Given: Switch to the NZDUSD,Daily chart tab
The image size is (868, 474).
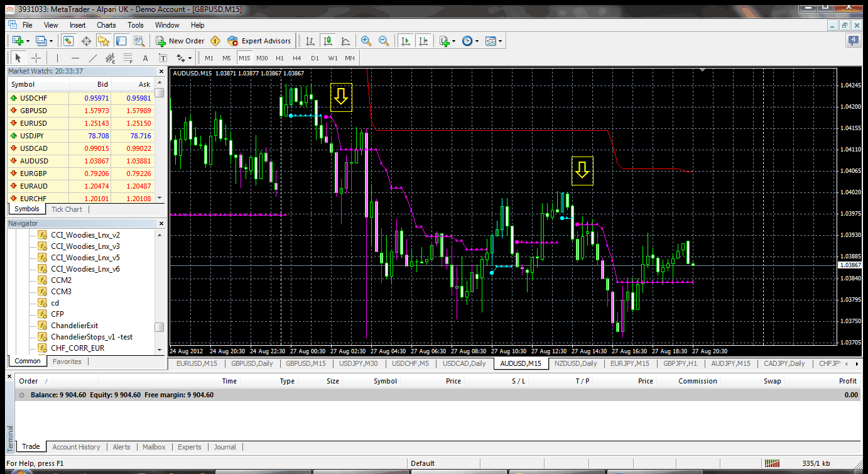Looking at the screenshot, I should click(x=576, y=363).
